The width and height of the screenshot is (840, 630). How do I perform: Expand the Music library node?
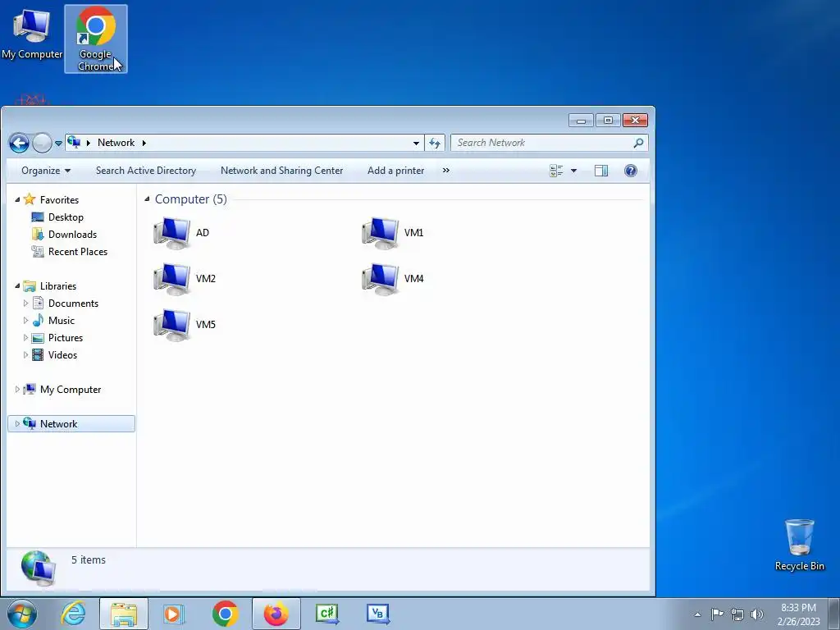[25, 321]
